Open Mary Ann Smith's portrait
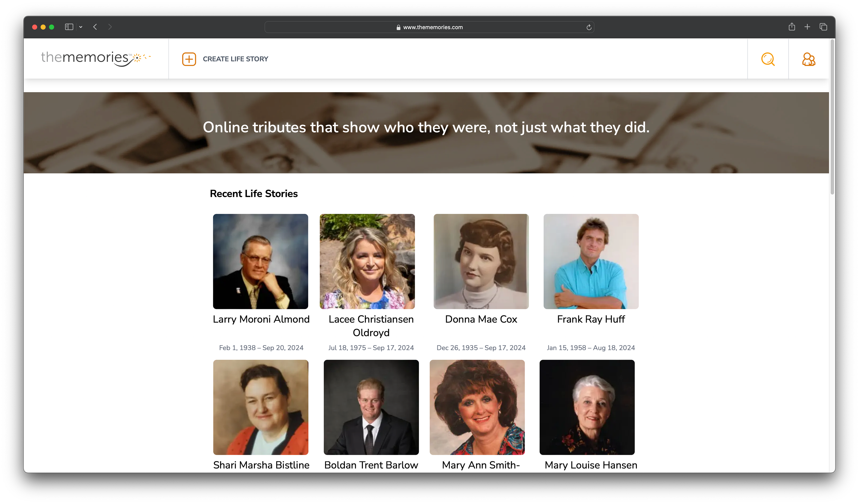The image size is (859, 504). tap(477, 407)
